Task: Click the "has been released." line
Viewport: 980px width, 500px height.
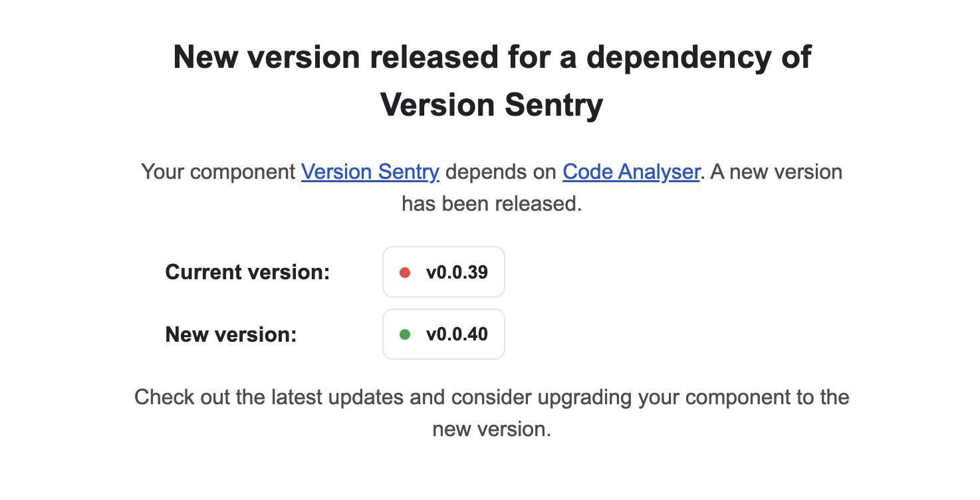Action: [x=492, y=203]
